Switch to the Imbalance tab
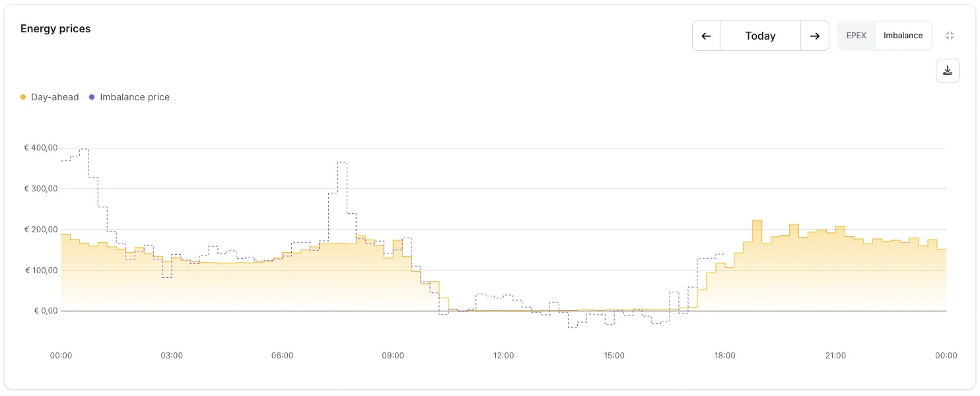The image size is (980, 396). [x=903, y=36]
